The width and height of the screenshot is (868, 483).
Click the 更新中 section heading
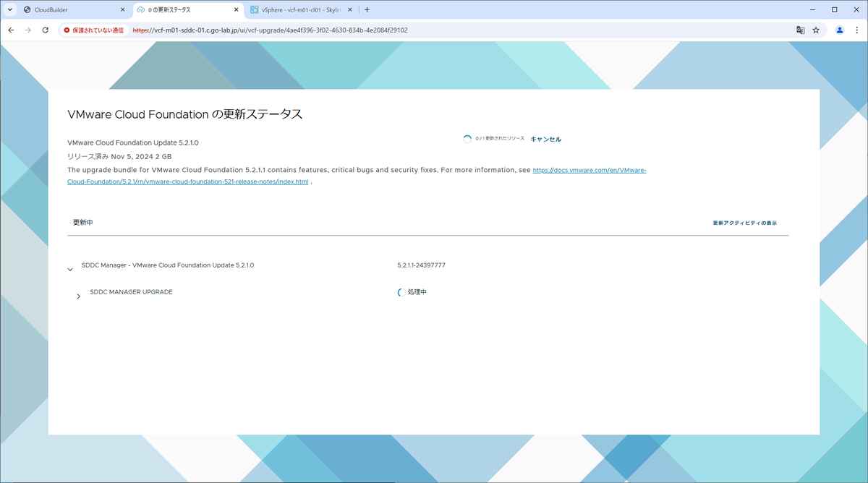tap(83, 223)
